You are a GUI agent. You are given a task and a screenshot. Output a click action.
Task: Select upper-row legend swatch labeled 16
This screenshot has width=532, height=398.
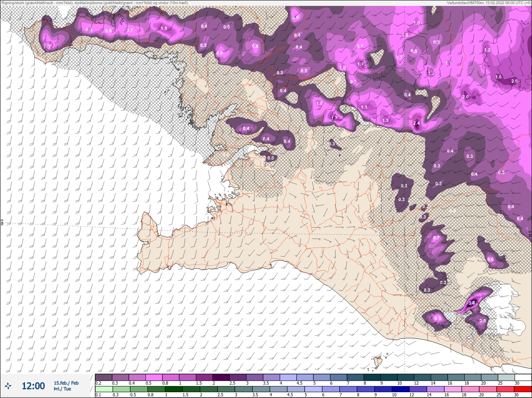pyautogui.click(x=456, y=377)
